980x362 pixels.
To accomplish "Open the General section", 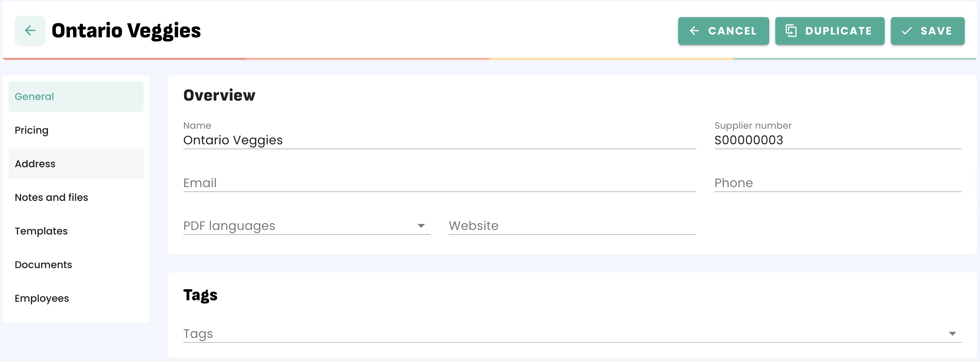I will pyautogui.click(x=76, y=97).
